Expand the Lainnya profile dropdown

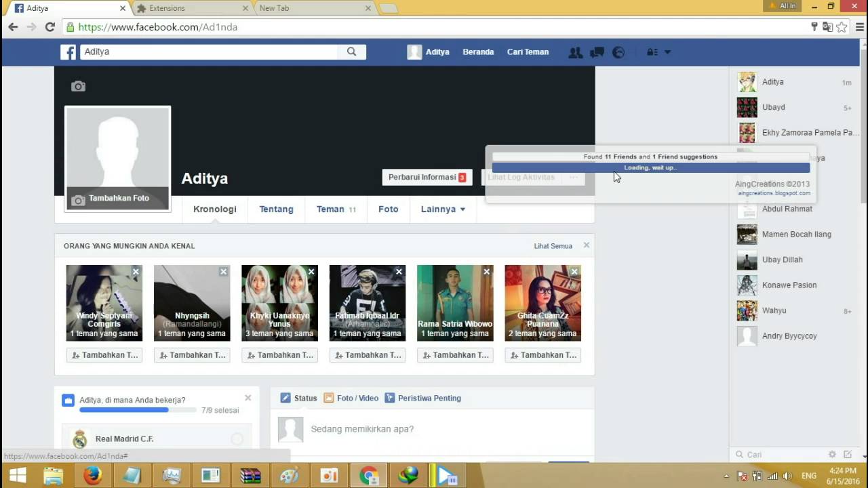pyautogui.click(x=443, y=209)
